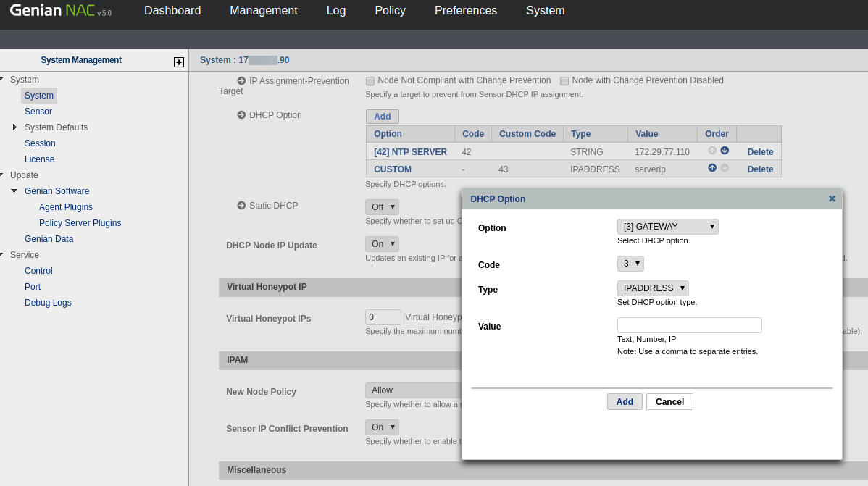Image resolution: width=868 pixels, height=486 pixels.
Task: Click Add button in the DHCP Option dialog
Action: [x=625, y=402]
